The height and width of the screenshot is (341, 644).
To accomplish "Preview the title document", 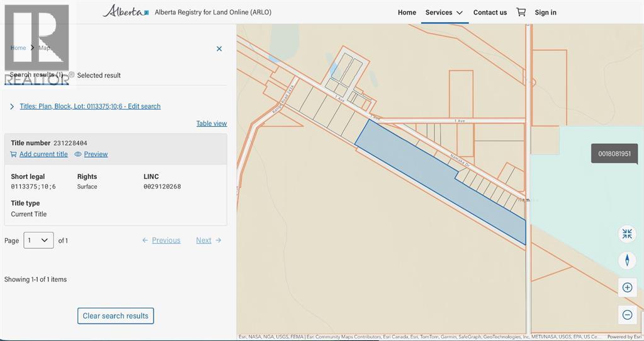I will (x=96, y=154).
